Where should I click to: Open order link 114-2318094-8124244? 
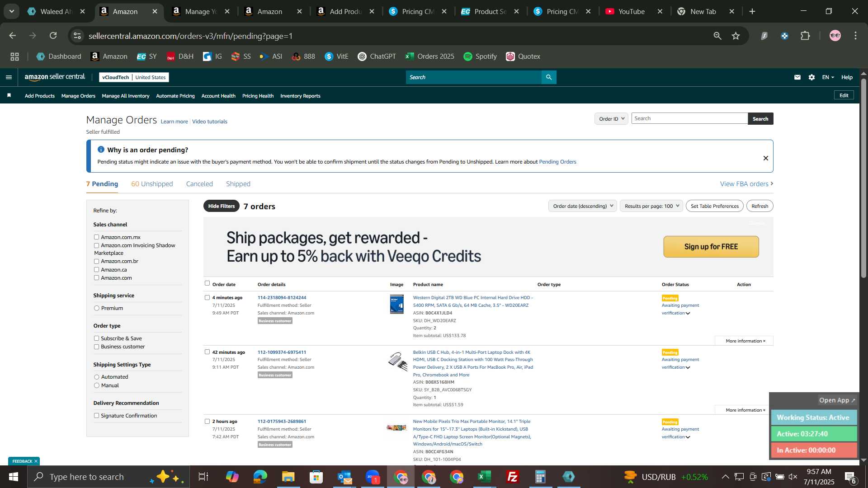282,298
